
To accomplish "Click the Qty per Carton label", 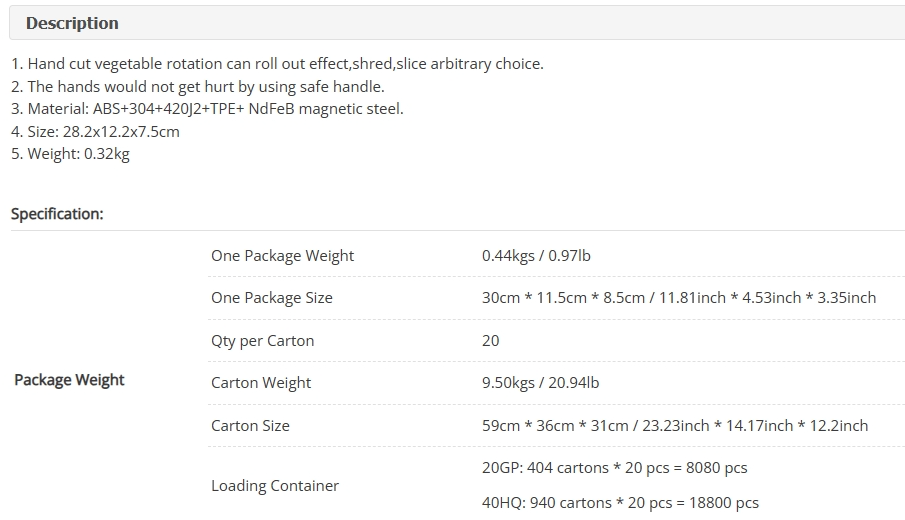I will click(x=263, y=341).
